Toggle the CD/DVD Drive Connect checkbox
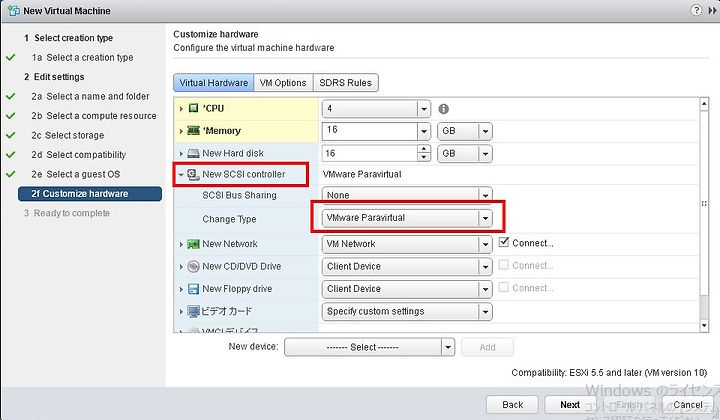Image resolution: width=720 pixels, height=420 pixels. (504, 265)
